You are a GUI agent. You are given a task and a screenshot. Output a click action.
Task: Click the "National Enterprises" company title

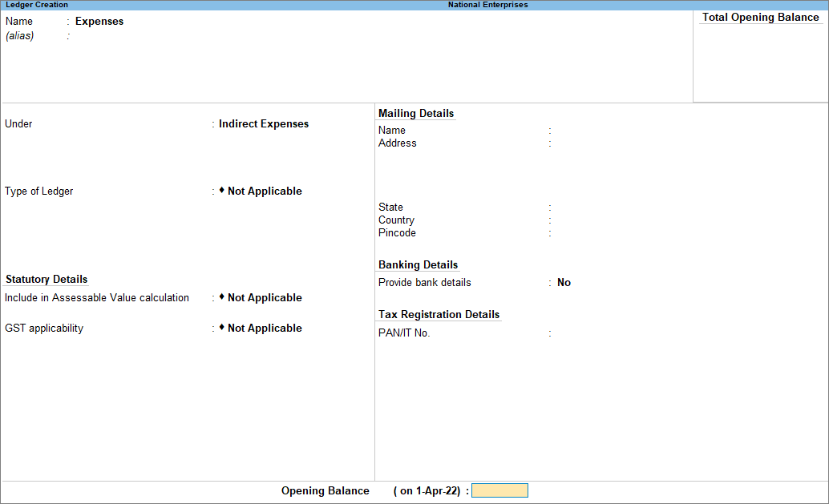pos(488,5)
